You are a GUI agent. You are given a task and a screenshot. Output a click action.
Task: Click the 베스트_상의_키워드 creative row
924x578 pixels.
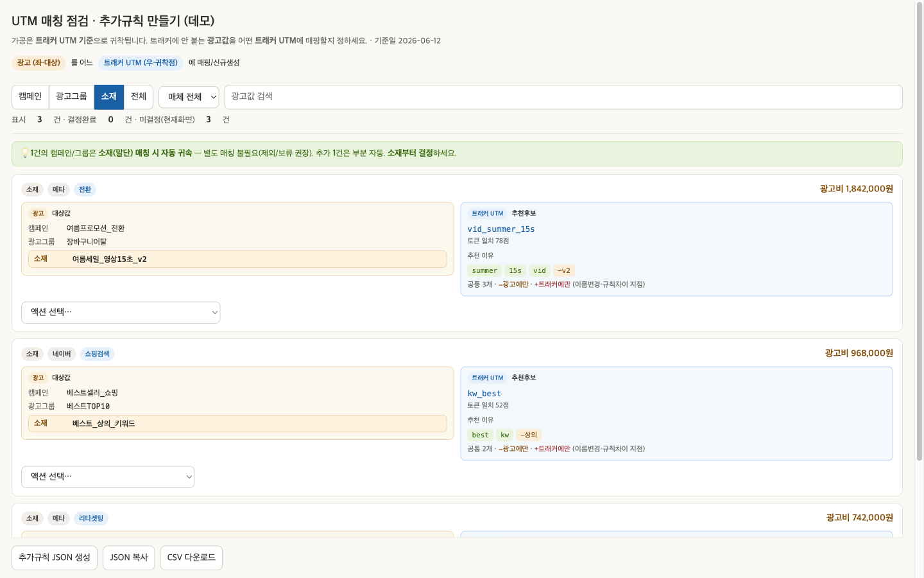pyautogui.click(x=237, y=424)
